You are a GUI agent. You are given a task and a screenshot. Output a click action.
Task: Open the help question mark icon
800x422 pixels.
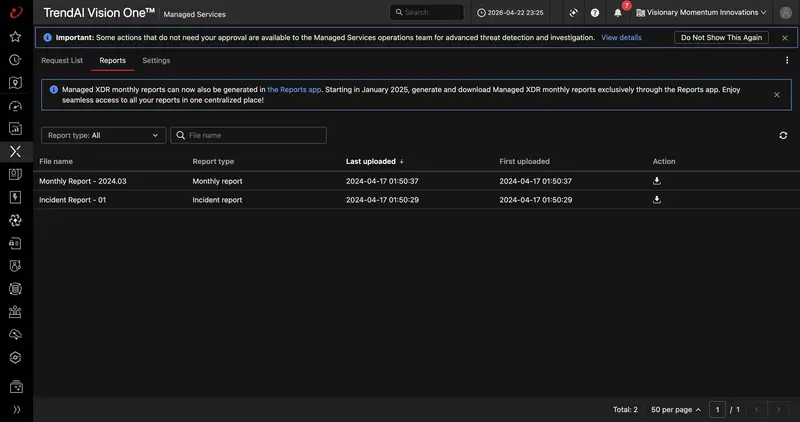595,13
